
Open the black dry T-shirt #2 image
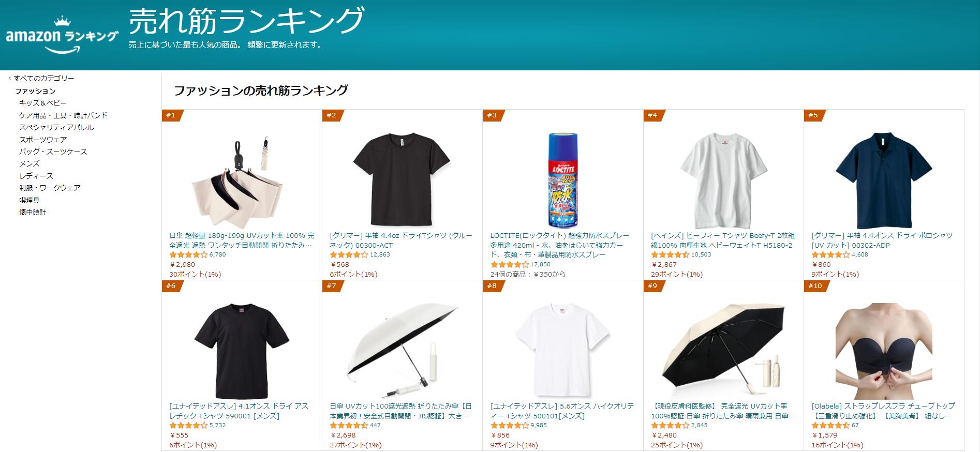tap(402, 179)
